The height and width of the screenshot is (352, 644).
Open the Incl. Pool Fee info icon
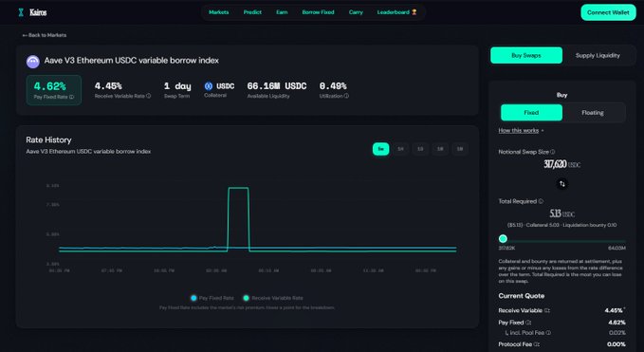(549, 333)
